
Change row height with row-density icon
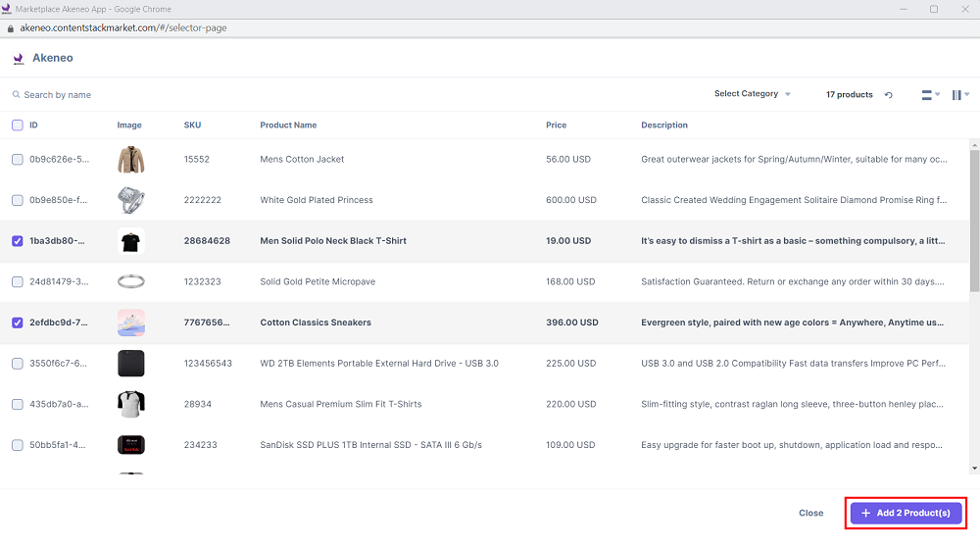930,95
